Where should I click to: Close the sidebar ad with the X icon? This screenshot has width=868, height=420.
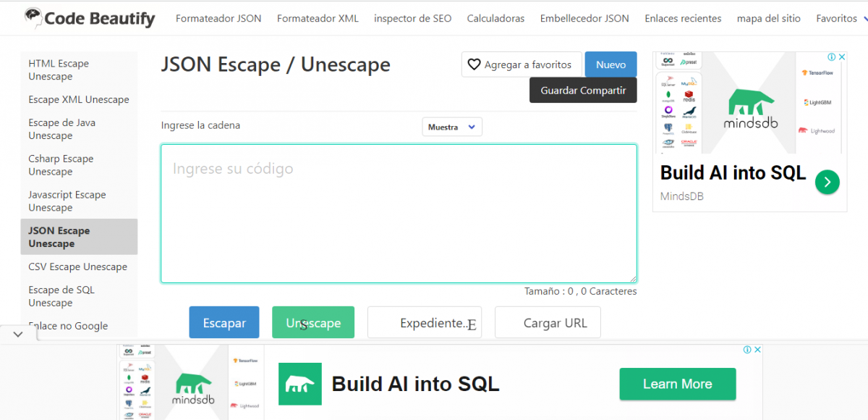842,57
